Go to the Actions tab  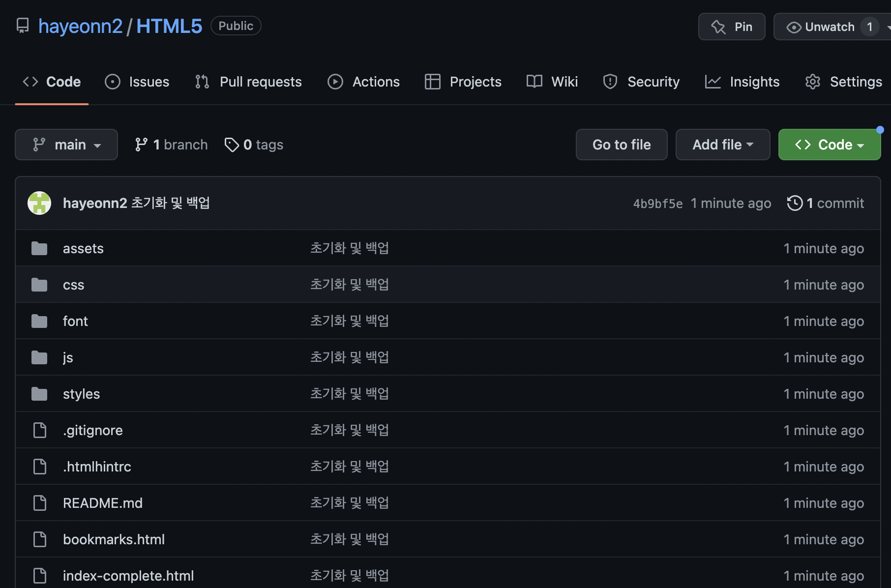point(364,82)
